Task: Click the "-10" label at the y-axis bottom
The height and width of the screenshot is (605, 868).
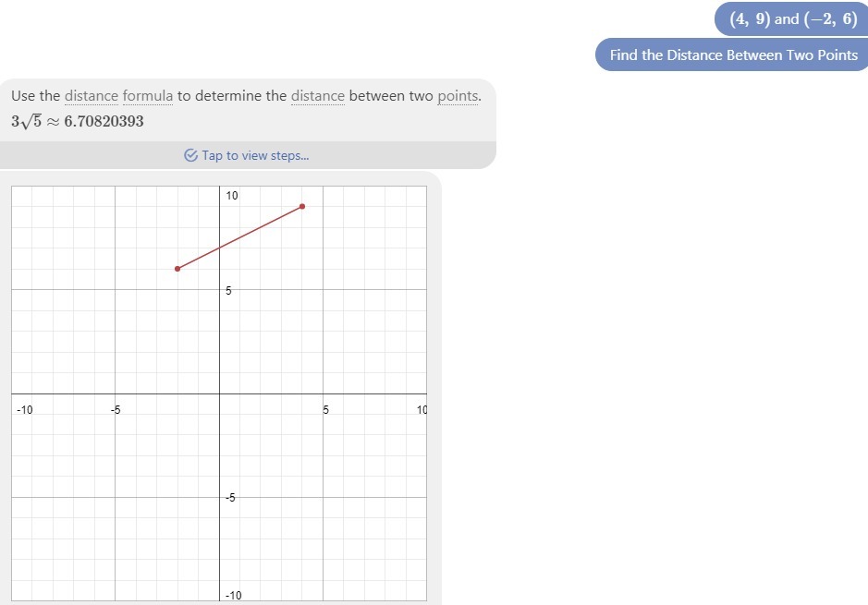Action: (233, 595)
